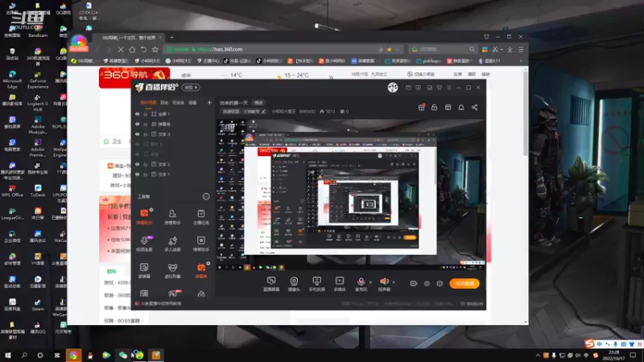
Task: Hide the 文本 3 layer
Action: click(138, 134)
